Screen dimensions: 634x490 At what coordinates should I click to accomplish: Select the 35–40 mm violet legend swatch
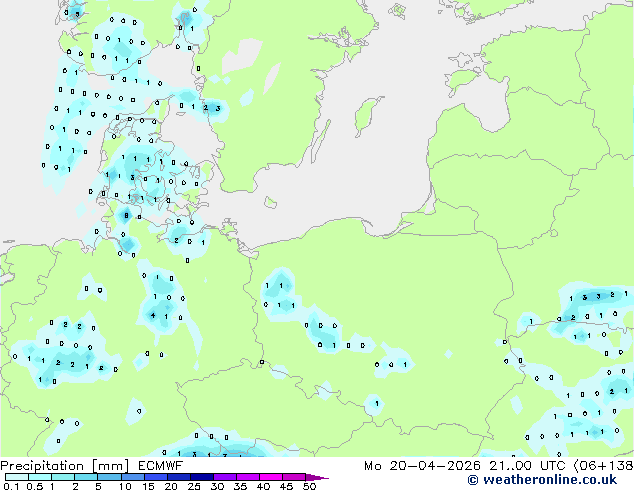(x=248, y=477)
